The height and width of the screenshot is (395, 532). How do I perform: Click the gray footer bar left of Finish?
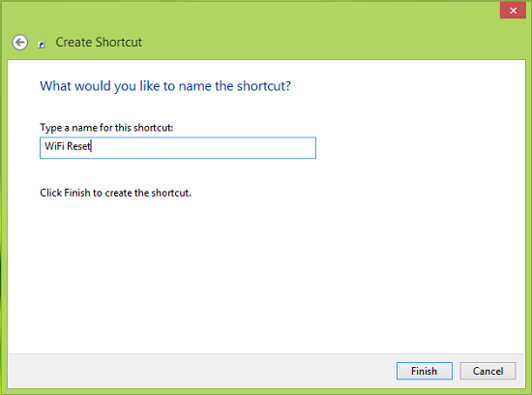(200, 371)
